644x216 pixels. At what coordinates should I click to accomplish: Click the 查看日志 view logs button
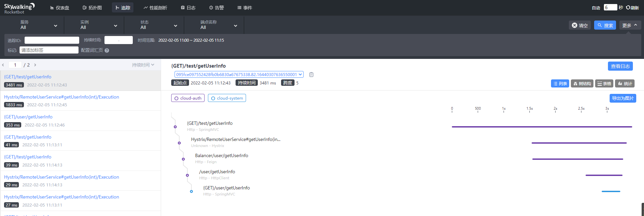tap(620, 66)
